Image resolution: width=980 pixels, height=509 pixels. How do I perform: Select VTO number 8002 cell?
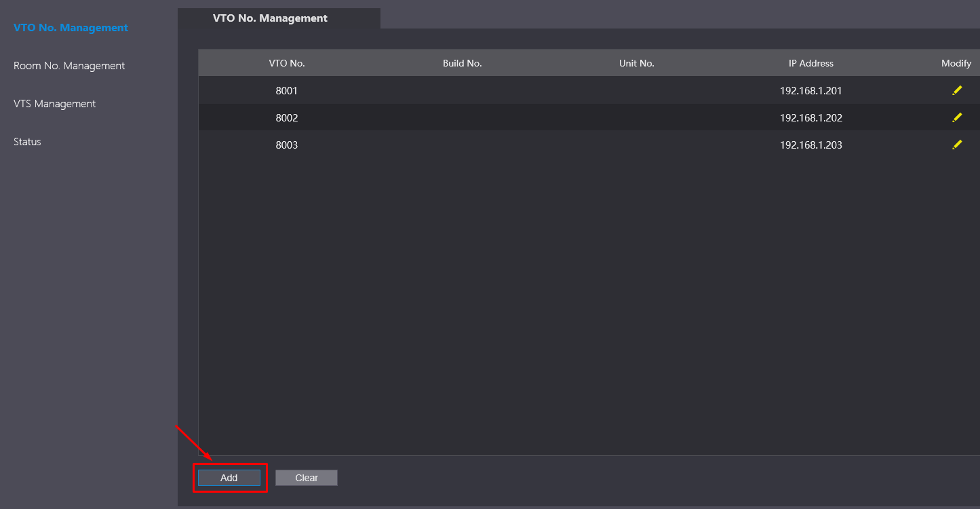point(287,117)
